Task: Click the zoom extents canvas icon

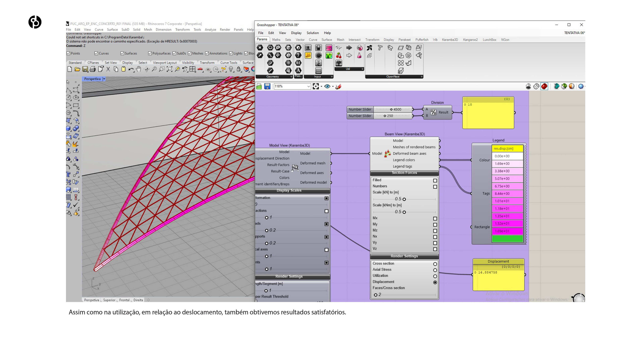Action: [316, 86]
